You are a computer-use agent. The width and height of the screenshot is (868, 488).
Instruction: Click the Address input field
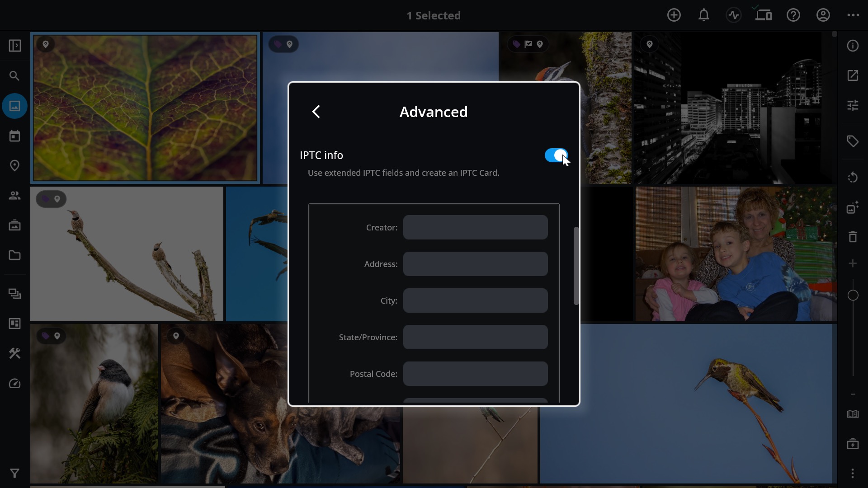coord(475,264)
